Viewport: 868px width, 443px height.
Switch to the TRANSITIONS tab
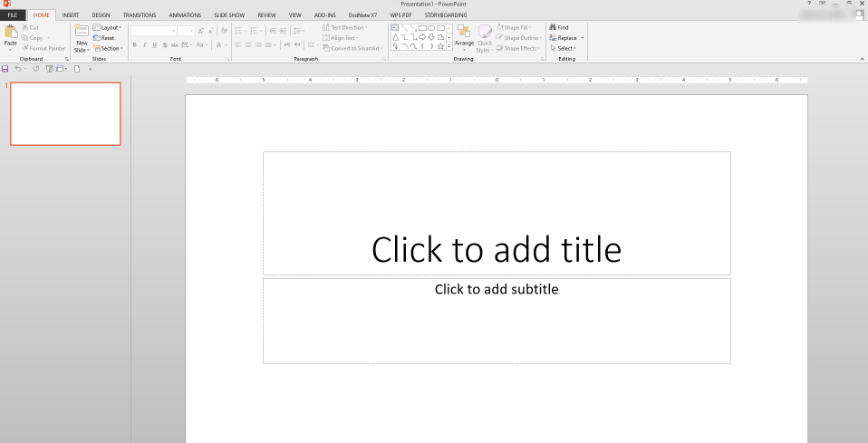point(140,15)
